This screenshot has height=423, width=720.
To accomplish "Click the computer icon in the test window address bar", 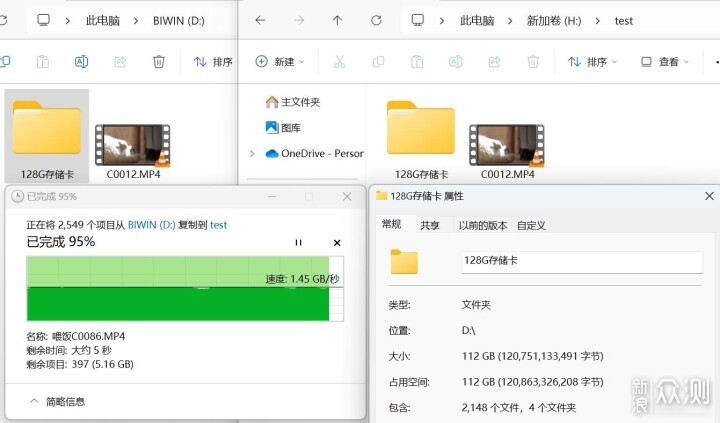I will tap(418, 20).
